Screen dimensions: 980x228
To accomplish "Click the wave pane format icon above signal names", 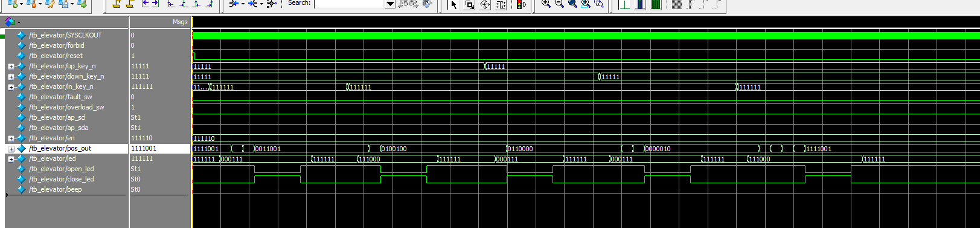I will click(10, 22).
